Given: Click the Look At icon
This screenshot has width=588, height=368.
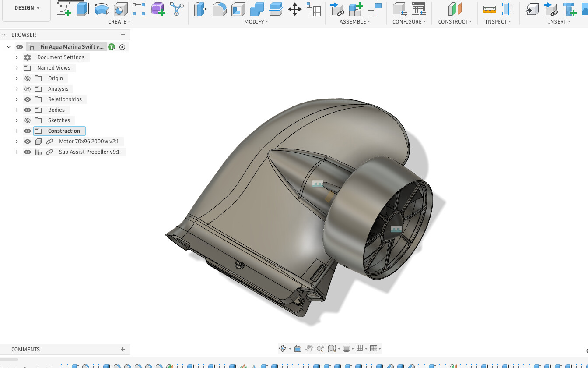Looking at the screenshot, I should (297, 348).
